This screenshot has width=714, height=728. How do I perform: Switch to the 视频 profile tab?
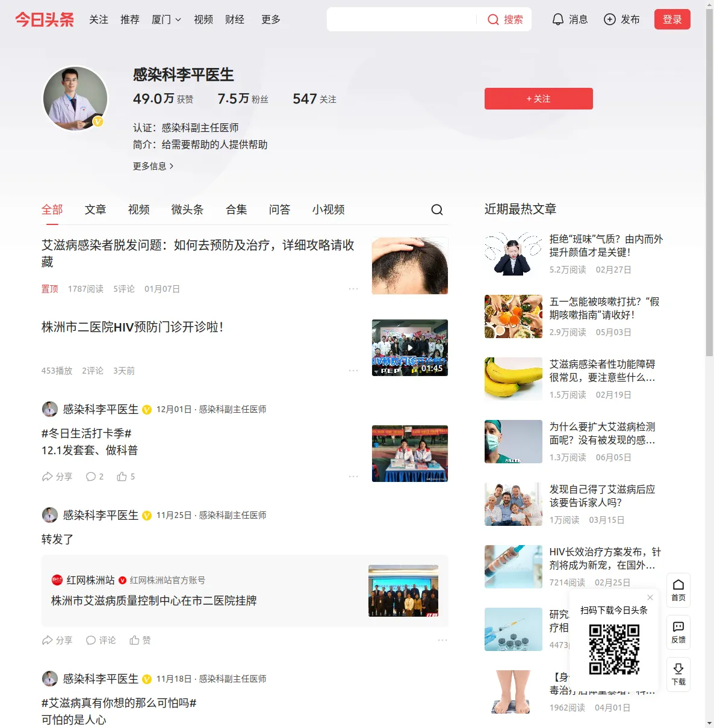click(x=138, y=209)
